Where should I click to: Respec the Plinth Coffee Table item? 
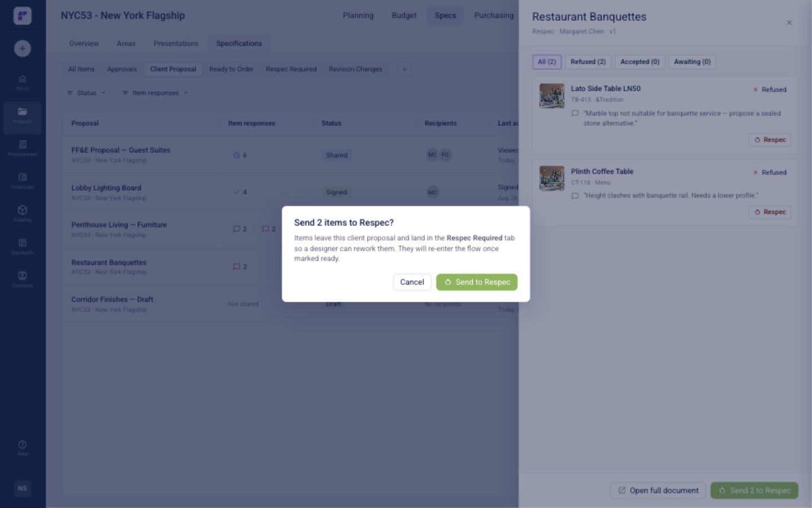(x=770, y=212)
